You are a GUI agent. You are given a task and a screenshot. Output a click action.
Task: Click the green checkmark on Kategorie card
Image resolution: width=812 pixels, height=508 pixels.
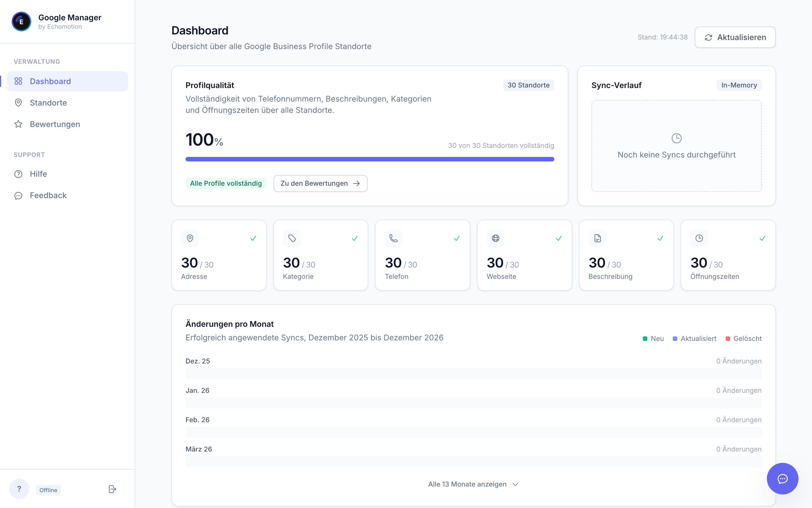[x=355, y=238]
